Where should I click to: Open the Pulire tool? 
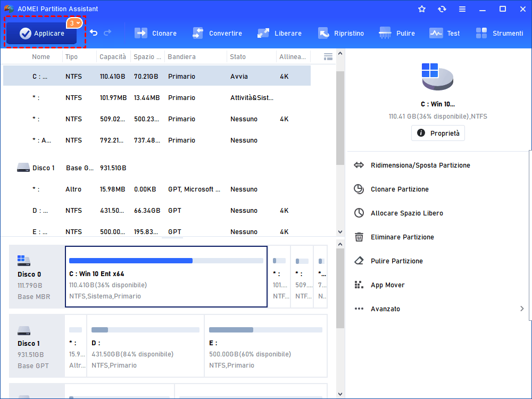coord(397,33)
